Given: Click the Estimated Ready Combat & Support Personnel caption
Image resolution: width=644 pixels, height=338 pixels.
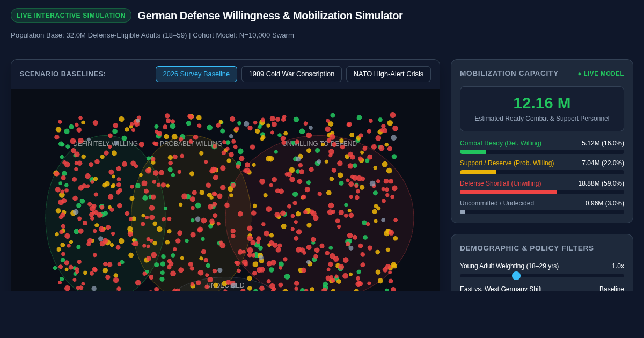Looking at the screenshot, I should point(542,119).
